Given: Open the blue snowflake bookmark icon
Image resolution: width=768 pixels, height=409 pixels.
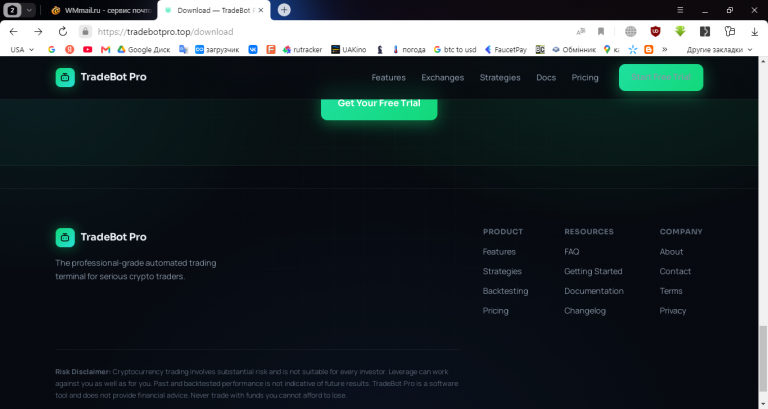Looking at the screenshot, I should [633, 49].
